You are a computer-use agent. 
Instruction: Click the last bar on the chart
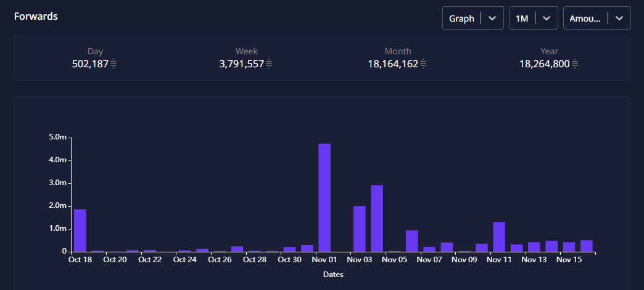point(587,246)
